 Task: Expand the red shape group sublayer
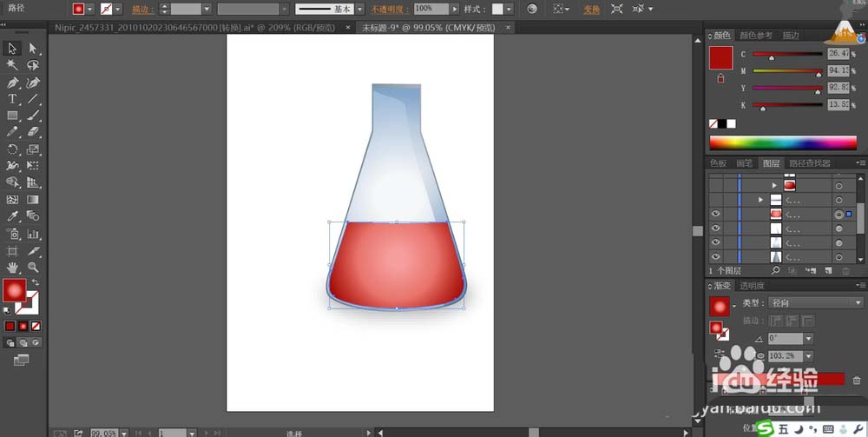774,186
